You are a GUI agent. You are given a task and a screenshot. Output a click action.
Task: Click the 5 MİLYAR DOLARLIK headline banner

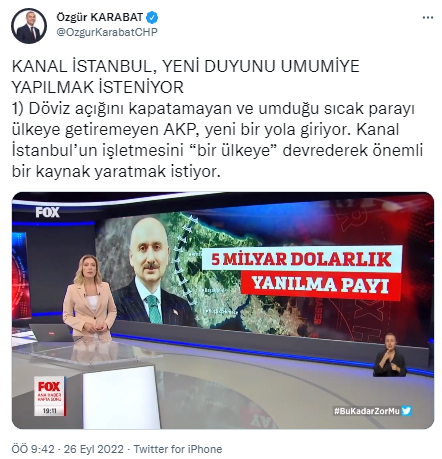coord(302,259)
